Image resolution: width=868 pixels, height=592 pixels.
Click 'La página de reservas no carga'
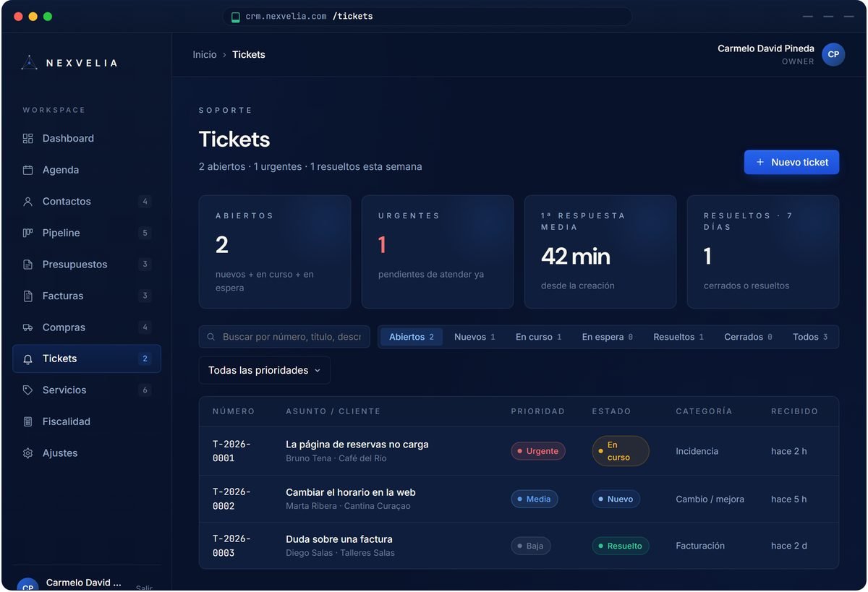357,445
